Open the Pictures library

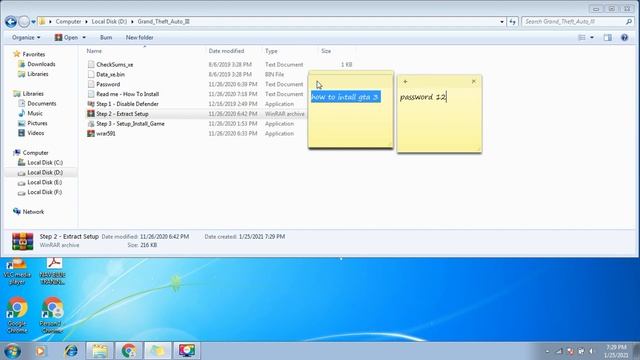37,123
